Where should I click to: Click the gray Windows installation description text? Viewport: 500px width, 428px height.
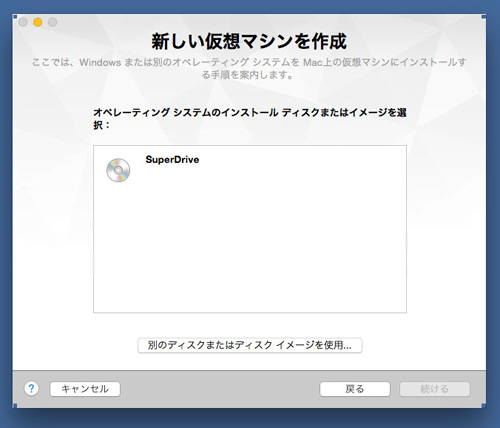(249, 68)
